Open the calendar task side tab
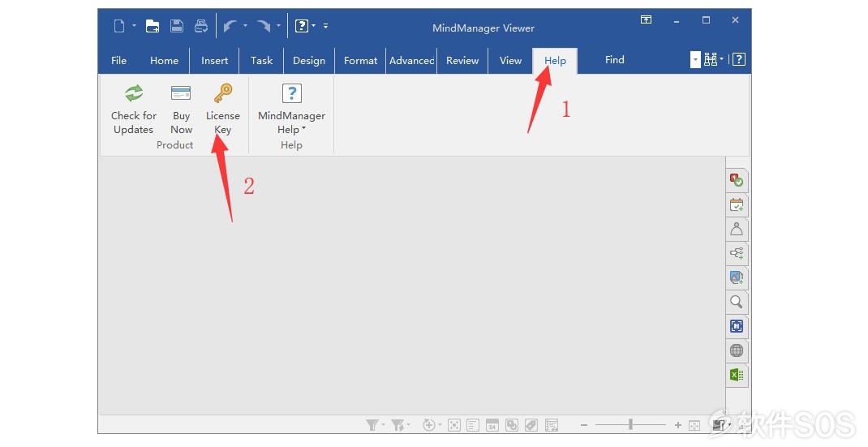 click(737, 204)
